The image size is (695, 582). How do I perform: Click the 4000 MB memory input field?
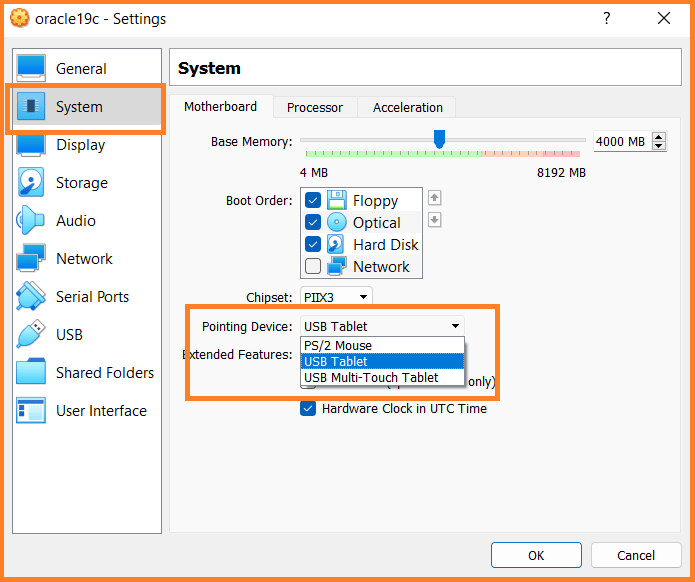click(x=622, y=141)
